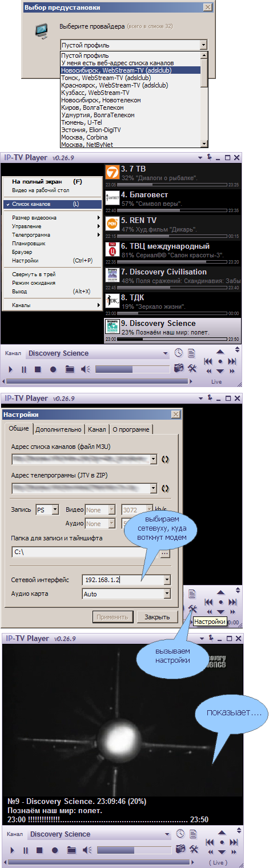This screenshot has height=868, width=269.
Task: Choose Видео на рабочий стол menu item
Action: pyautogui.click(x=51, y=190)
